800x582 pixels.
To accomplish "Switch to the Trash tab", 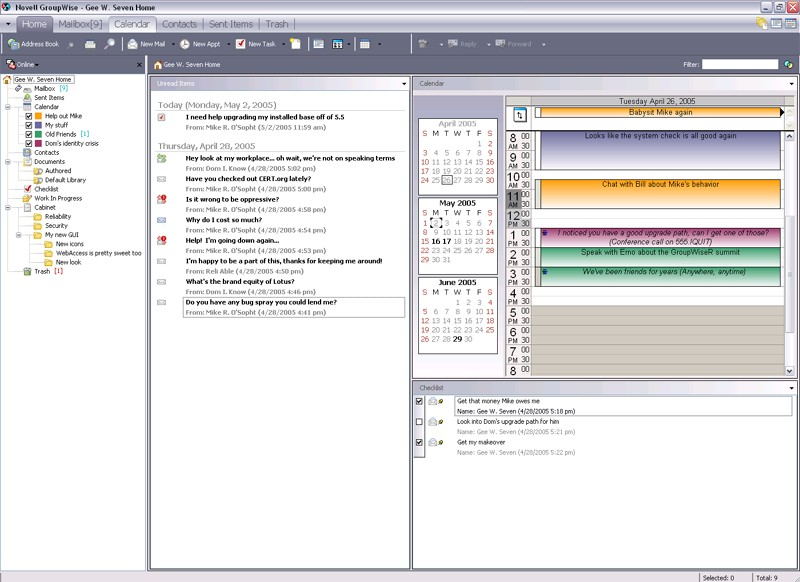I will pyautogui.click(x=277, y=24).
